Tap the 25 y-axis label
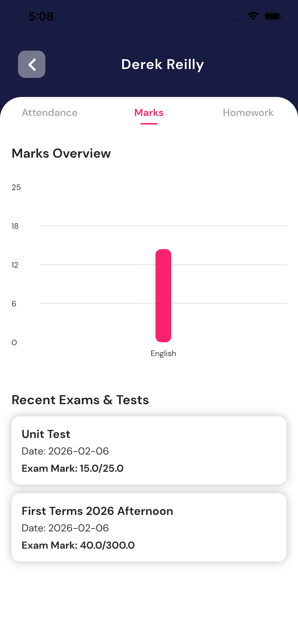Viewport: 298px width, 644px height. [16, 187]
